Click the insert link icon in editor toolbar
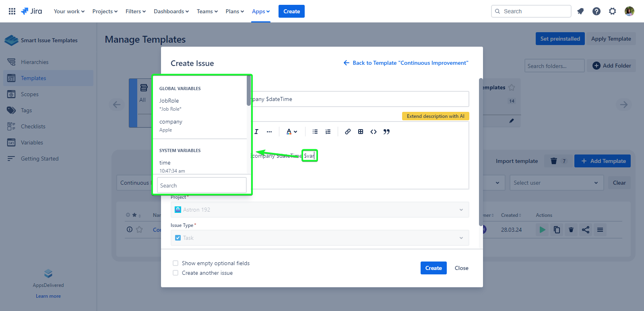Viewport: 644px width, 311px height. click(348, 132)
